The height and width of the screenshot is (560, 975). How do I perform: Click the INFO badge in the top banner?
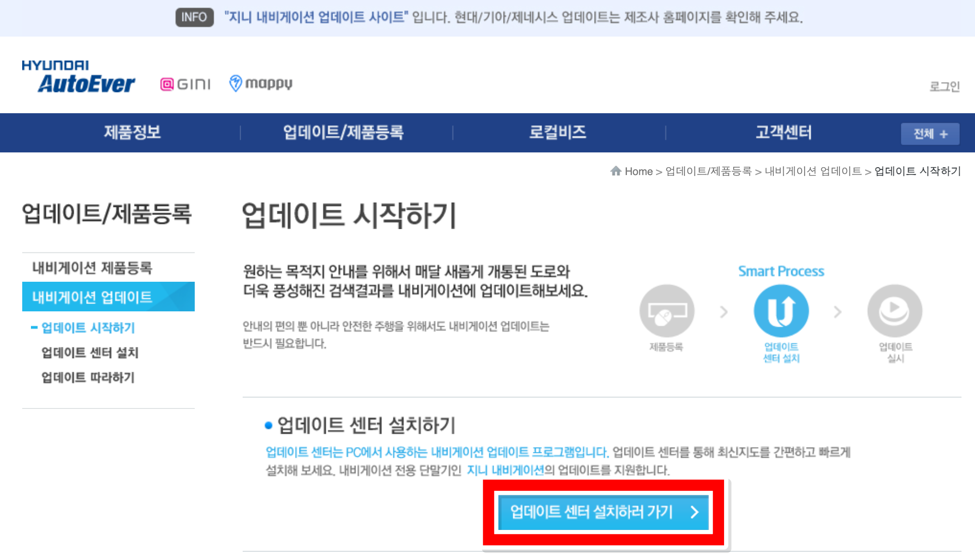(x=194, y=17)
